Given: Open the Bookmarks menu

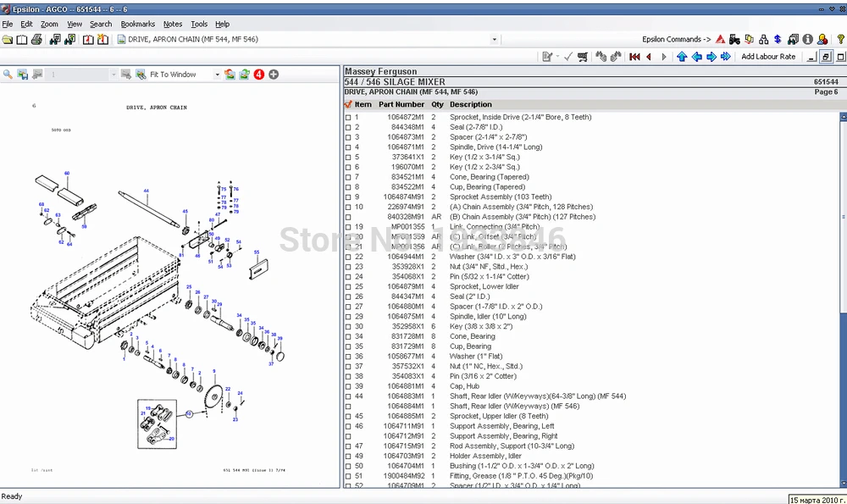Looking at the screenshot, I should point(138,24).
